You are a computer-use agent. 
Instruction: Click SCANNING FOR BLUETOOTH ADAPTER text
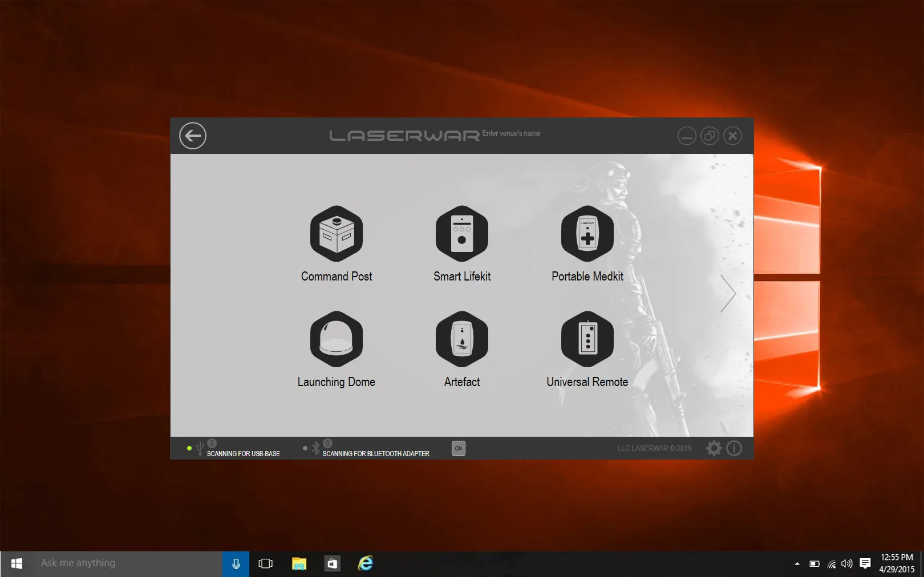[x=376, y=454]
